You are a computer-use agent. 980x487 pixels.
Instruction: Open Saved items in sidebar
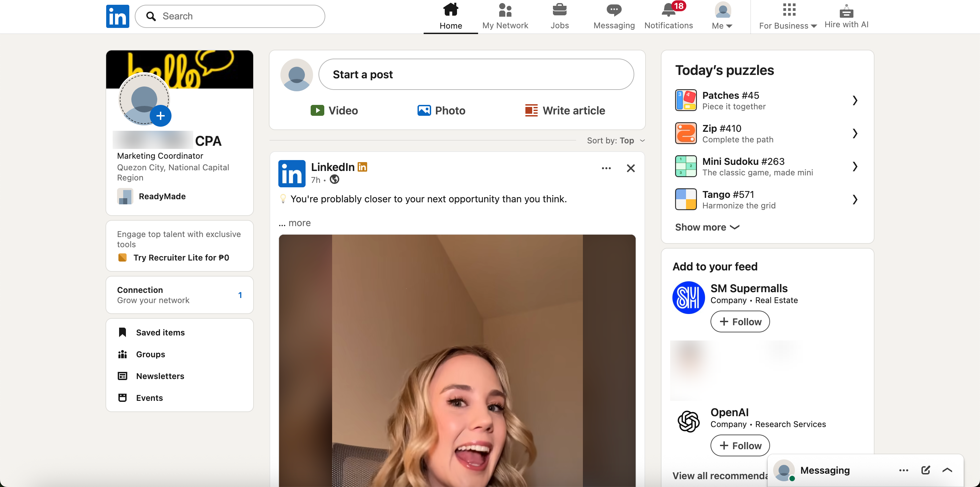click(x=160, y=332)
